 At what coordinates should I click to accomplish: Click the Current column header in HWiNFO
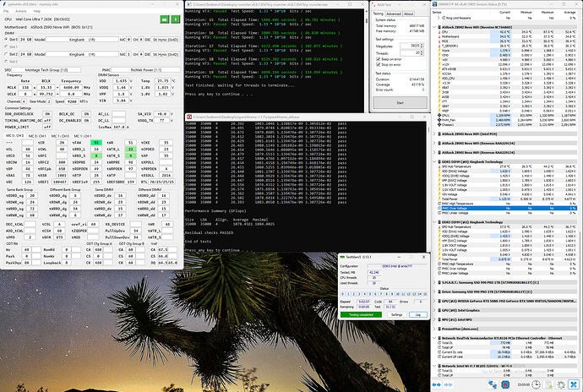[504, 13]
